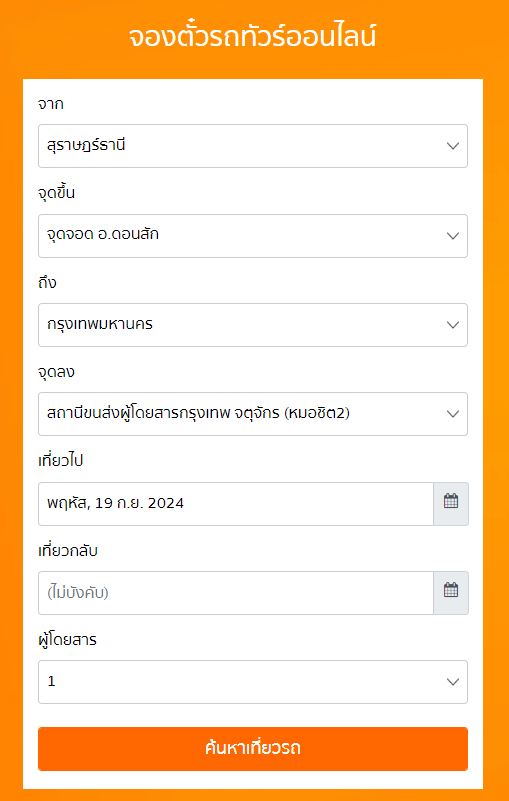Expand the จุดขึ้น boarding point dropdown
Image resolution: width=509 pixels, height=801 pixels.
(253, 235)
